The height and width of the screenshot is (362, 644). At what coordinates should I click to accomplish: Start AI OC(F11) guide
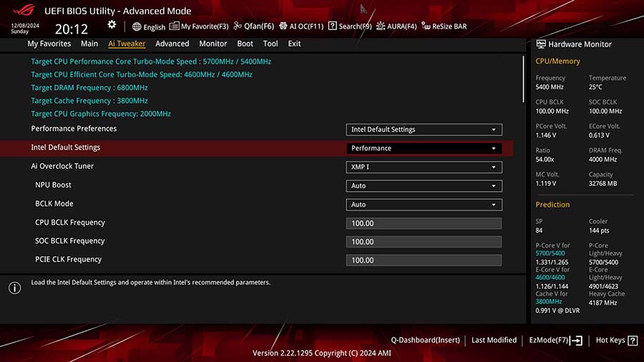coord(301,26)
